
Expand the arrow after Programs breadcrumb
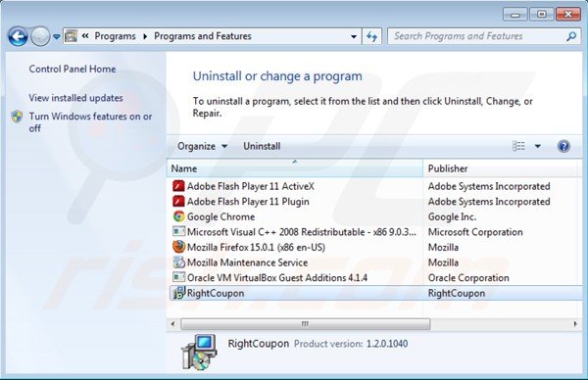pyautogui.click(x=145, y=36)
